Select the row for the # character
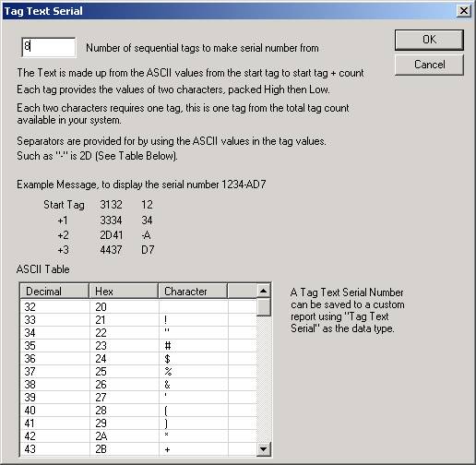The height and width of the screenshot is (465, 476). [138, 346]
